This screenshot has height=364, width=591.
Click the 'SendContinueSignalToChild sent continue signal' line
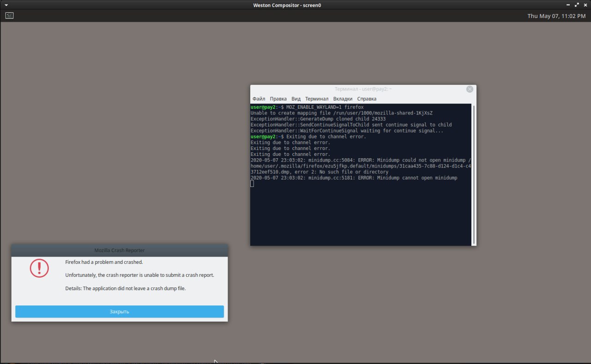[351, 125]
